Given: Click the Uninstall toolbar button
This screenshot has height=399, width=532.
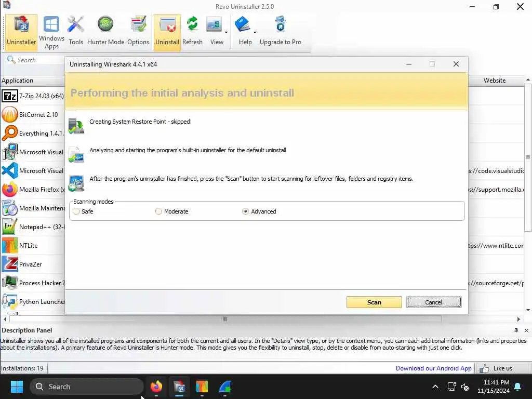Looking at the screenshot, I should (x=167, y=32).
